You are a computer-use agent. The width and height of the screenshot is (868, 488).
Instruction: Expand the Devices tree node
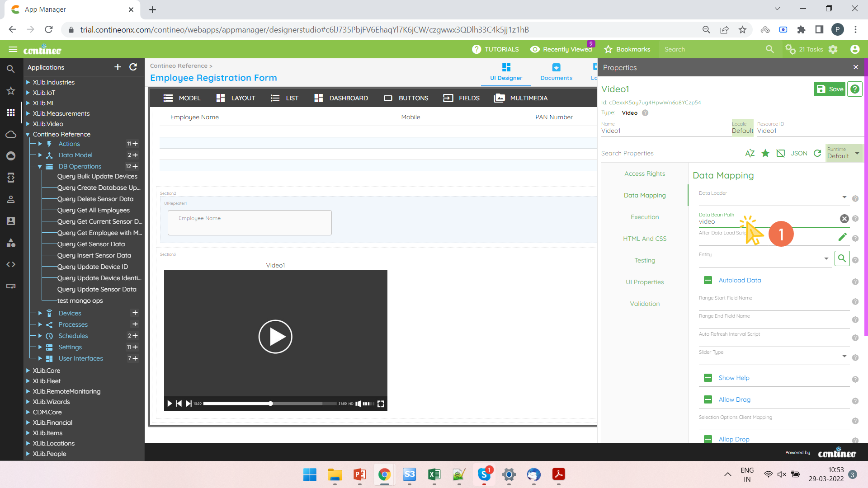39,313
